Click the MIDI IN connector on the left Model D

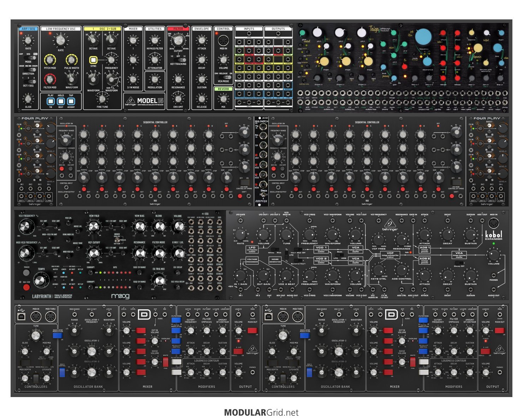click(x=36, y=317)
